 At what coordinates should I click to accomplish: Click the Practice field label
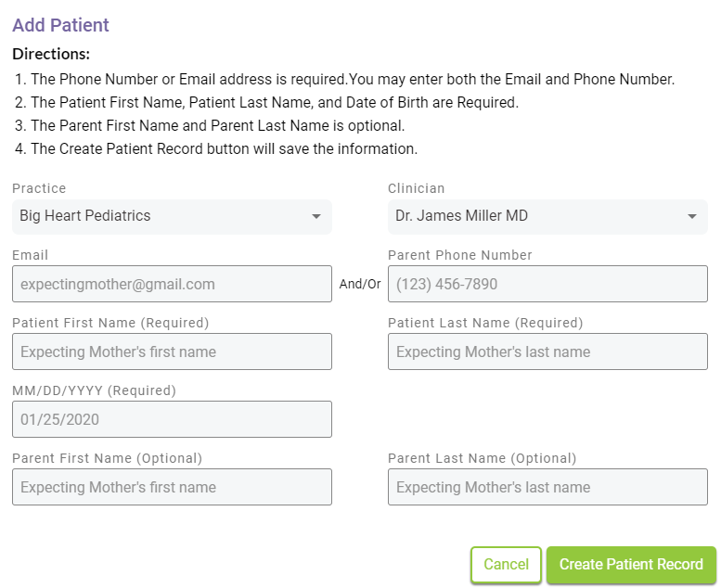39,188
